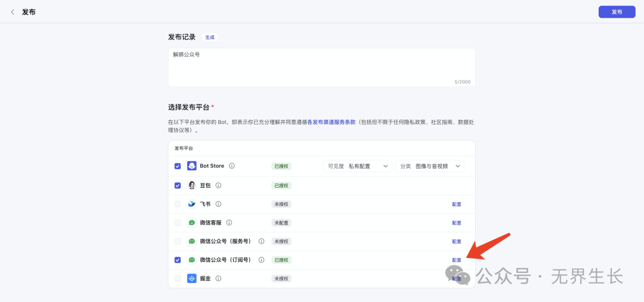
Task: Go back using the left chevron arrow
Action: coord(13,12)
